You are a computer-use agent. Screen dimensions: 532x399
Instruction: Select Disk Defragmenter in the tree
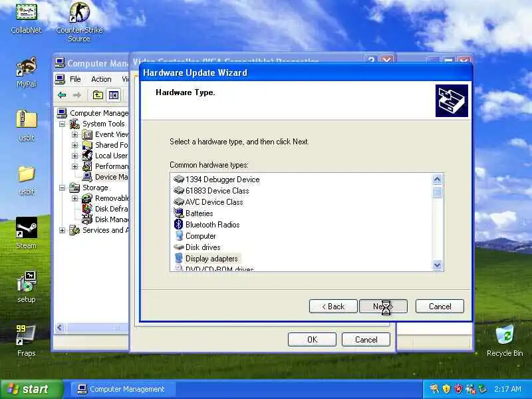pos(111,209)
